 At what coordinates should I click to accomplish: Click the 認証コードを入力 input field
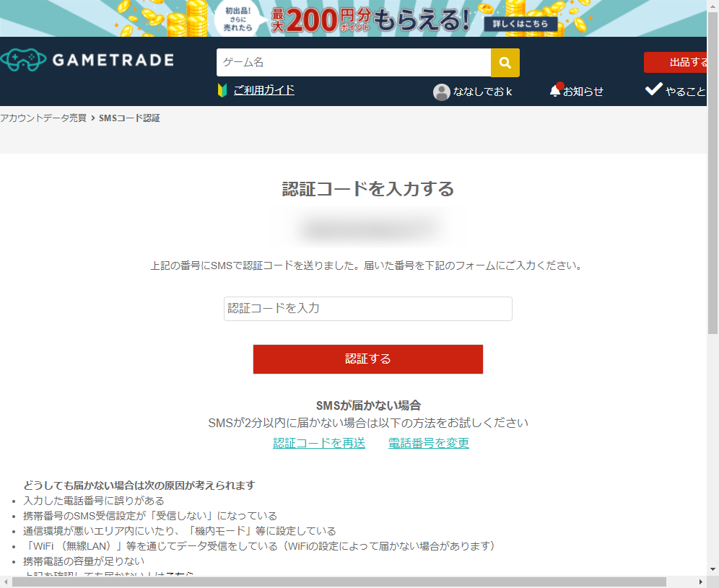click(x=368, y=308)
